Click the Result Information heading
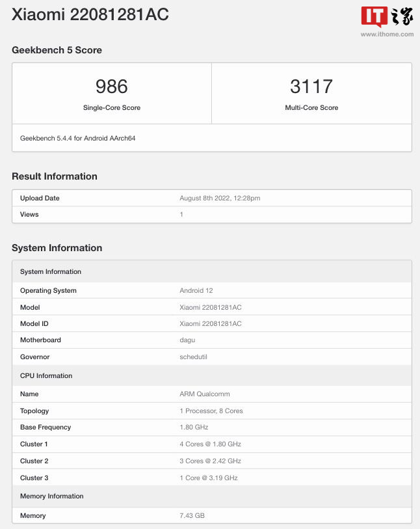Viewport: 420px width, 529px height. click(x=54, y=176)
